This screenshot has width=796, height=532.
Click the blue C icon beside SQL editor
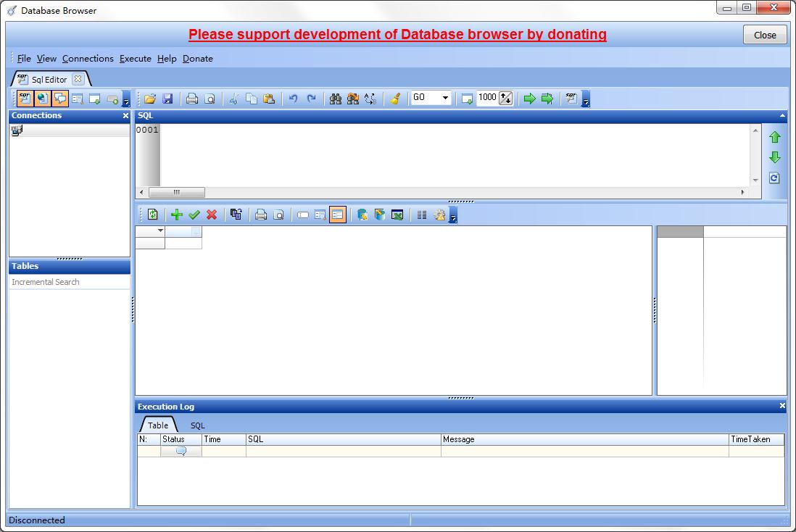774,178
